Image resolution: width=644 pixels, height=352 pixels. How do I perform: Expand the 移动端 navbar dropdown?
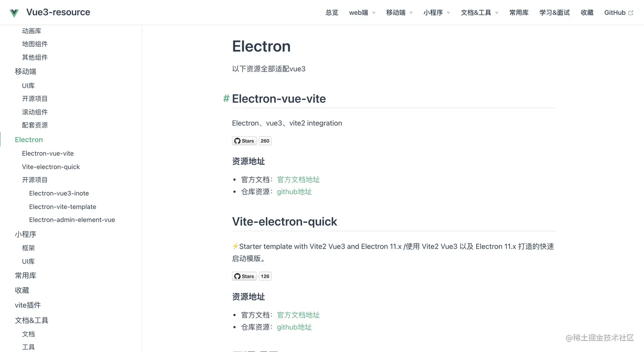coord(399,13)
